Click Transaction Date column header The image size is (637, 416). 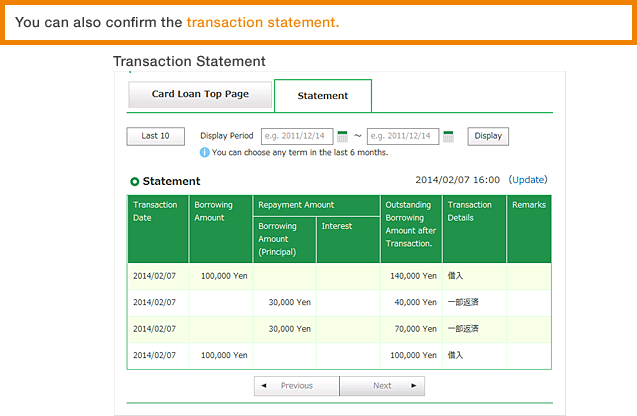pyautogui.click(x=158, y=229)
